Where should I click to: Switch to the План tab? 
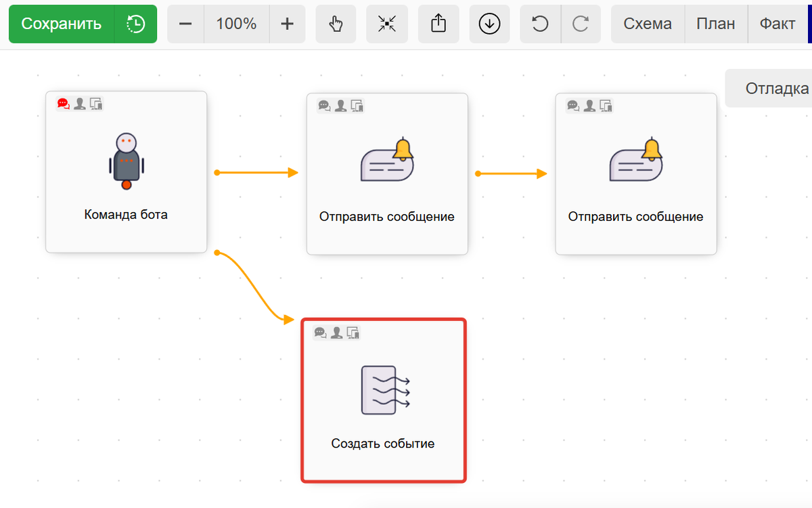click(x=716, y=24)
